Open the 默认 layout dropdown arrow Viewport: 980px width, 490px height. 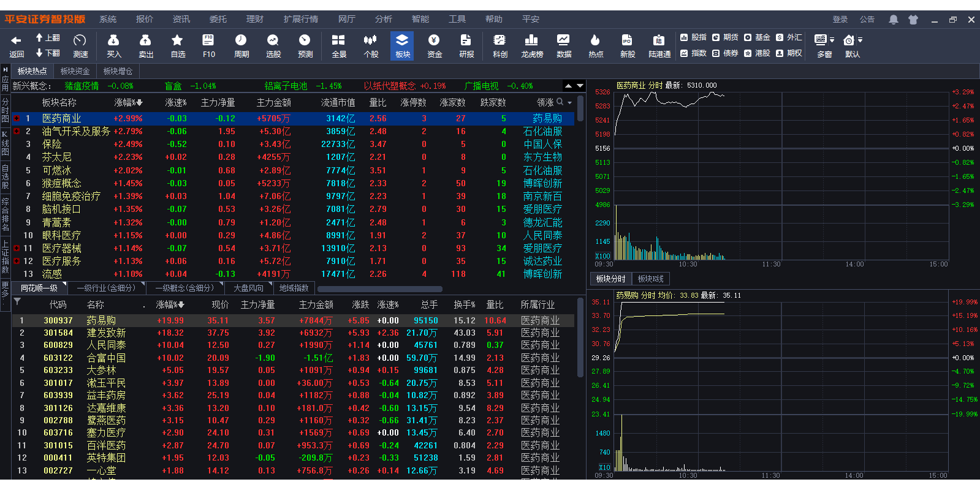[x=860, y=40]
